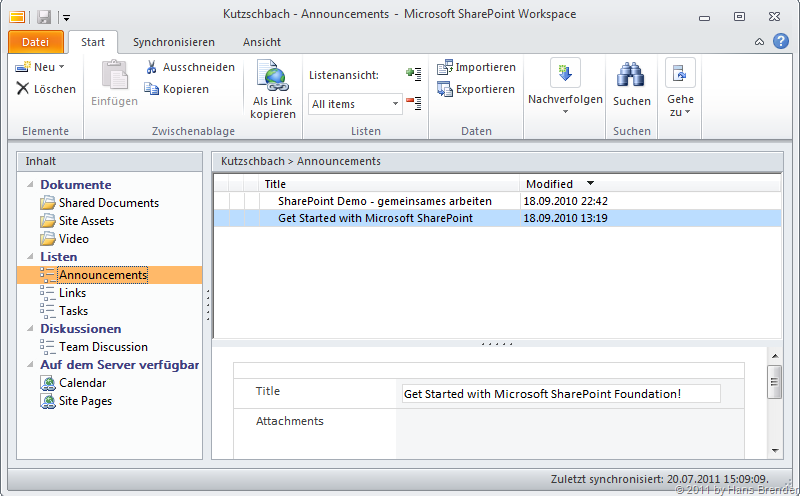Switch to the Synchronisieren ribbon tab
The width and height of the screenshot is (801, 496).
(174, 42)
